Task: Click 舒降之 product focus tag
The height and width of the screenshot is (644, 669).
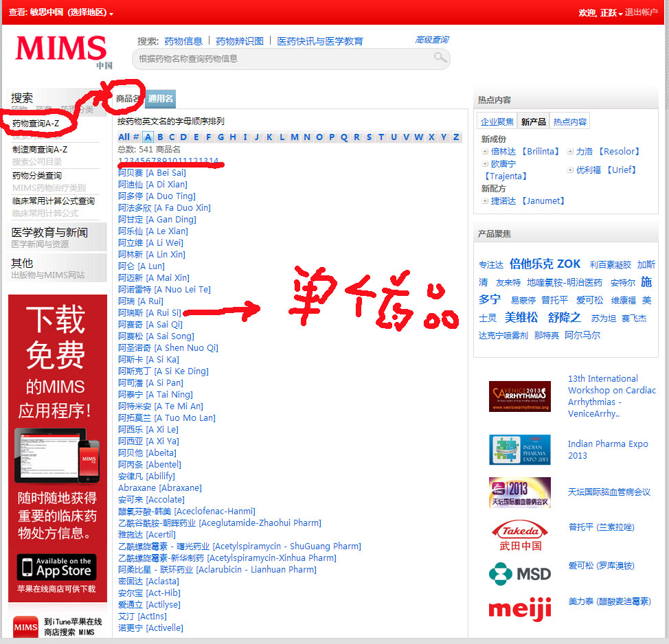Action: point(564,317)
